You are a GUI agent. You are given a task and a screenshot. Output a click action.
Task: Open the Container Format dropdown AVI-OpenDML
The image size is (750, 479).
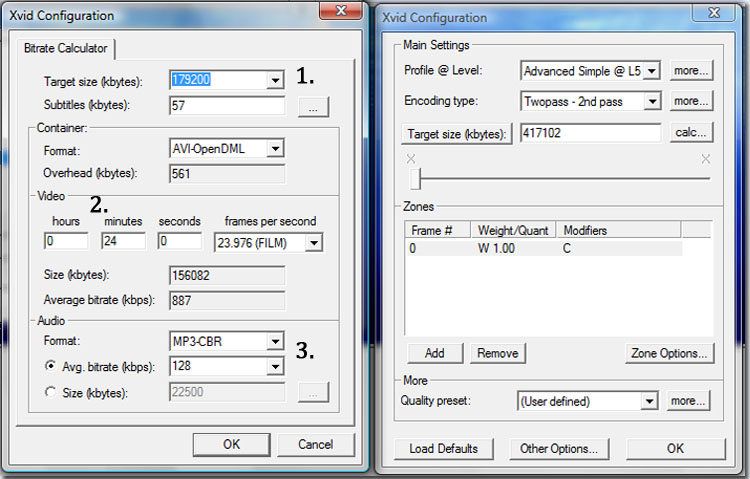click(x=276, y=148)
